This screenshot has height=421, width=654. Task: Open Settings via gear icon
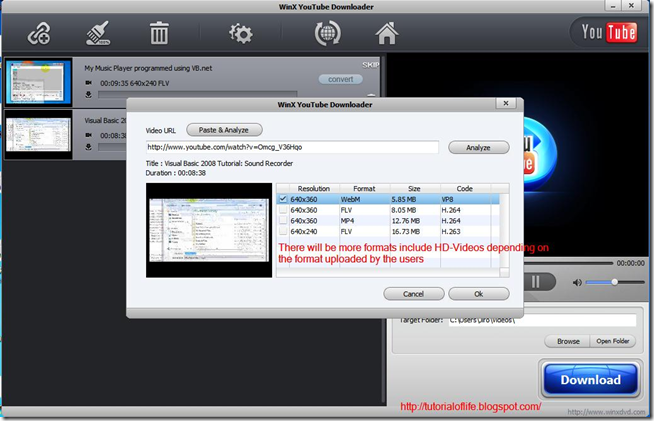point(241,33)
